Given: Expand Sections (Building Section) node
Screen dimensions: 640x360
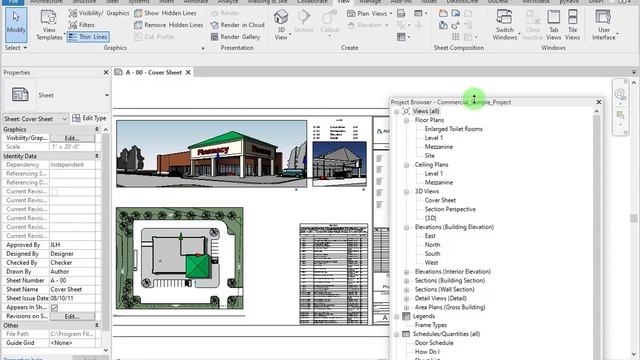Looking at the screenshot, I should pos(407,281).
